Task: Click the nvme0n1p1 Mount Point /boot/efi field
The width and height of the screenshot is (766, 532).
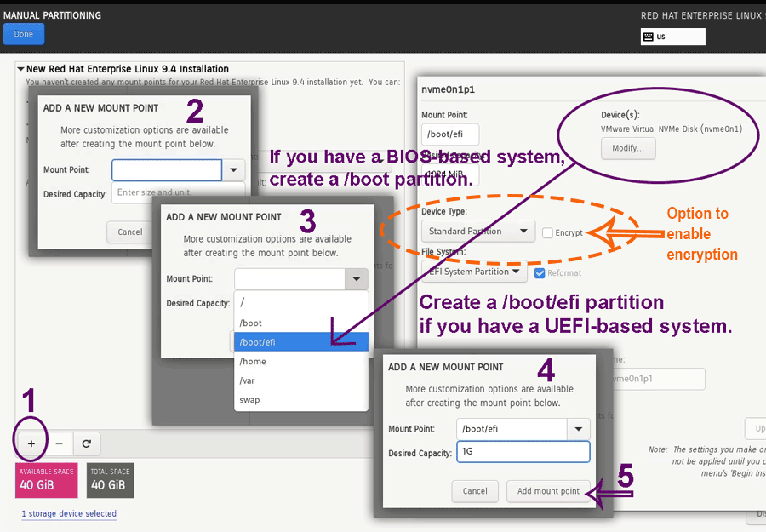Action: [x=450, y=134]
